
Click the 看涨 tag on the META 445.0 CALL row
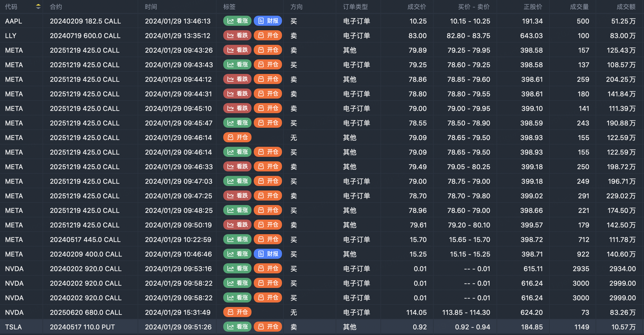click(x=237, y=239)
